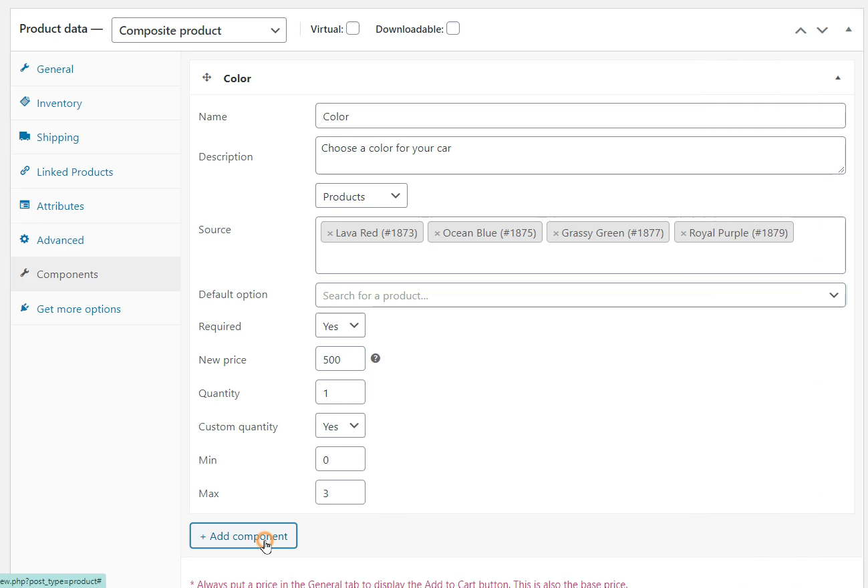
Task: Remove Grassy Green (#1877) from Source
Action: click(556, 233)
